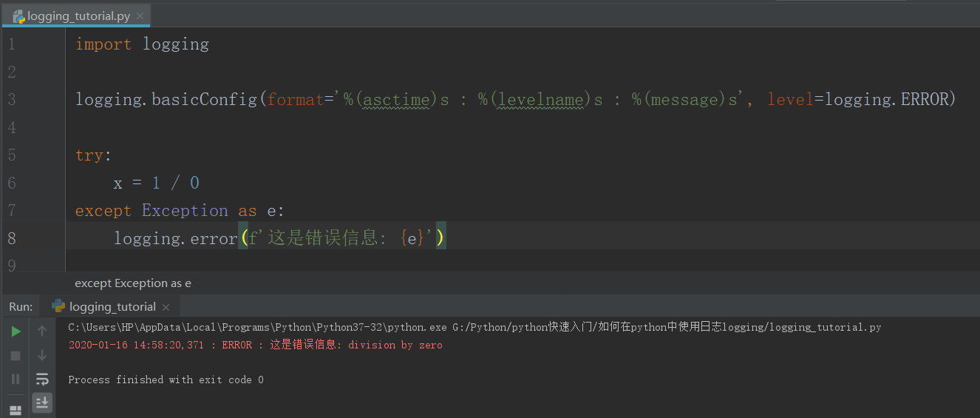Image resolution: width=980 pixels, height=418 pixels.
Task: Close the logging_tutorial.py editor tab
Action: click(140, 16)
